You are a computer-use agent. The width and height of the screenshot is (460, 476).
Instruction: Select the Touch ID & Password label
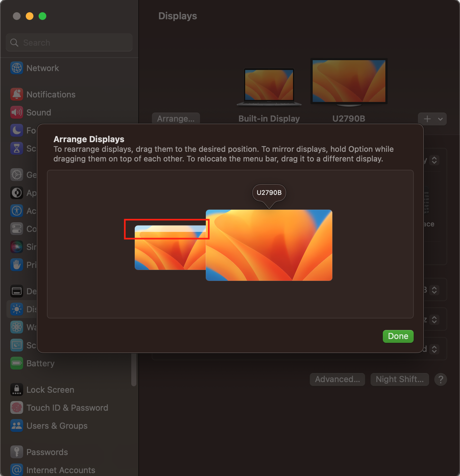point(67,408)
